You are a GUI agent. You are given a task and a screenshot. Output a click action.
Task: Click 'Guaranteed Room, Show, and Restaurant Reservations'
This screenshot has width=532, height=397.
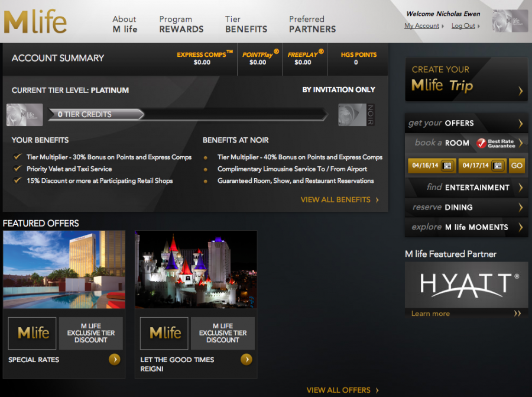[x=296, y=181]
